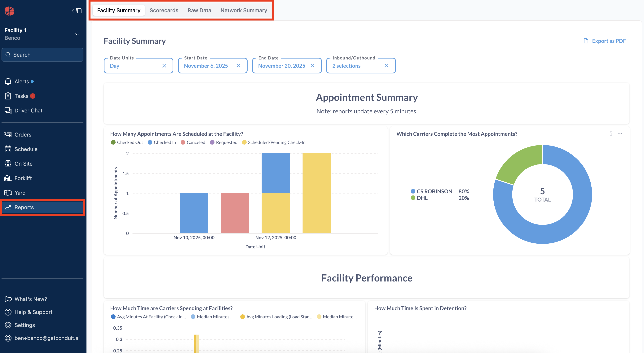Click the search magnifier icon
The image size is (644, 353).
[8, 55]
